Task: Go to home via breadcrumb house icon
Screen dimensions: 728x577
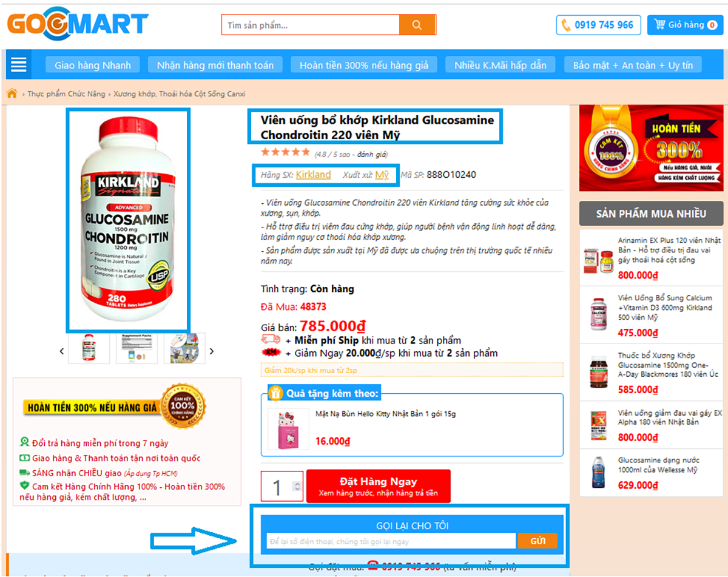Action: pyautogui.click(x=12, y=93)
